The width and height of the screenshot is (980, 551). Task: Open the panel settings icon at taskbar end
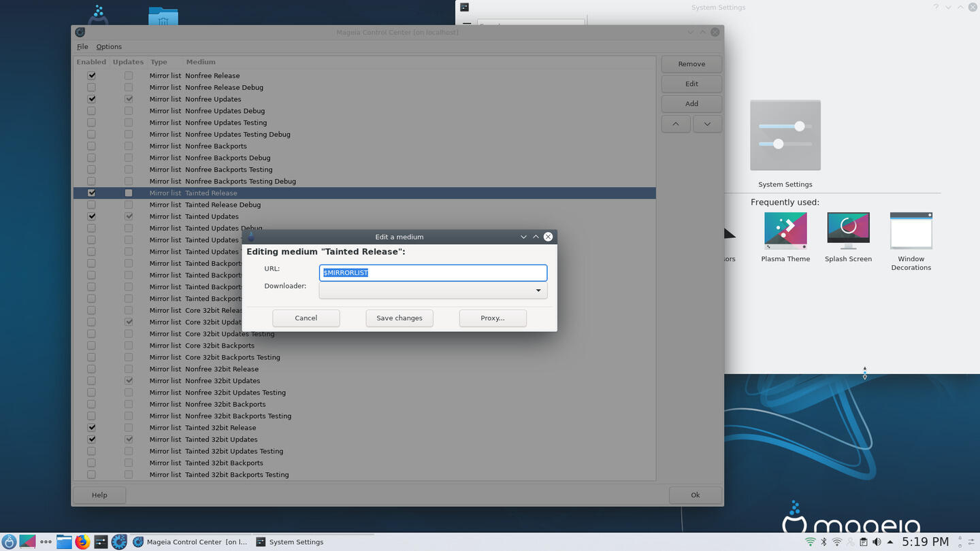pyautogui.click(x=970, y=542)
